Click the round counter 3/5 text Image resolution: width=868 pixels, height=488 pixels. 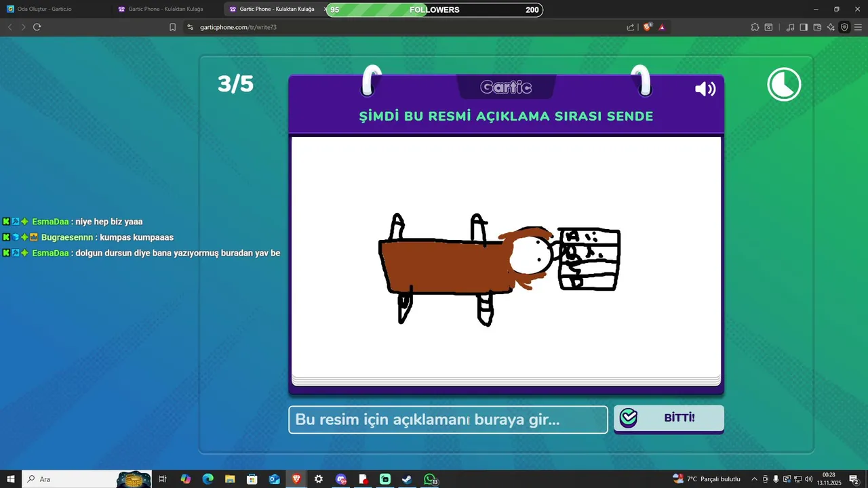tap(235, 84)
